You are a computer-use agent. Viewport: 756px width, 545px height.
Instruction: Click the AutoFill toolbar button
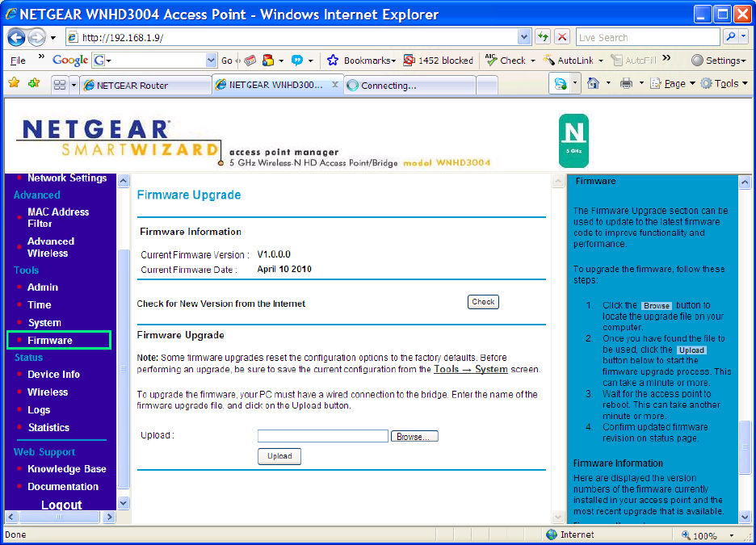point(633,61)
